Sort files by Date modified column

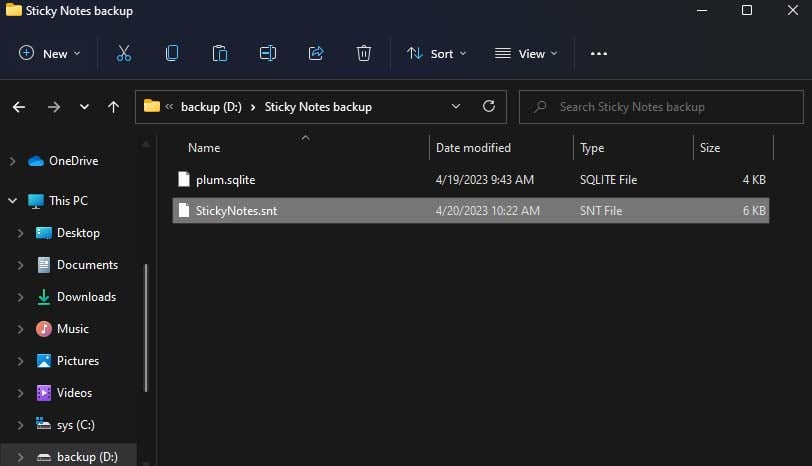[x=473, y=148]
